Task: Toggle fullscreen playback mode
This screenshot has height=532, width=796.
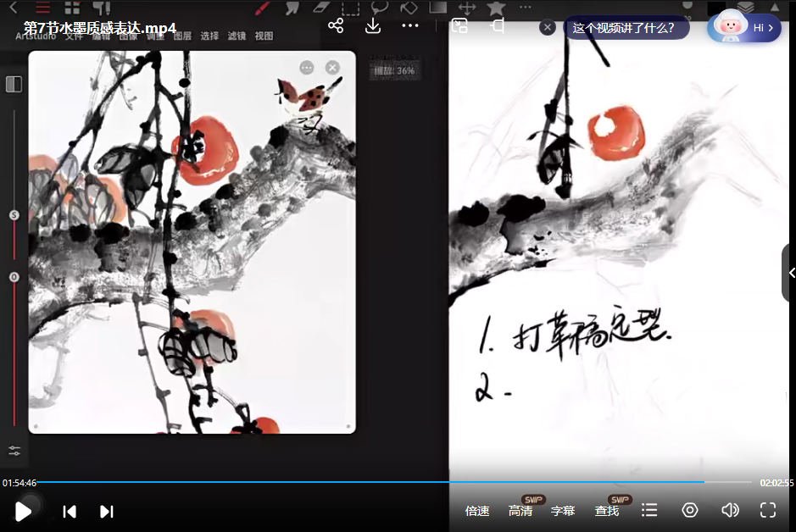Action: [767, 510]
